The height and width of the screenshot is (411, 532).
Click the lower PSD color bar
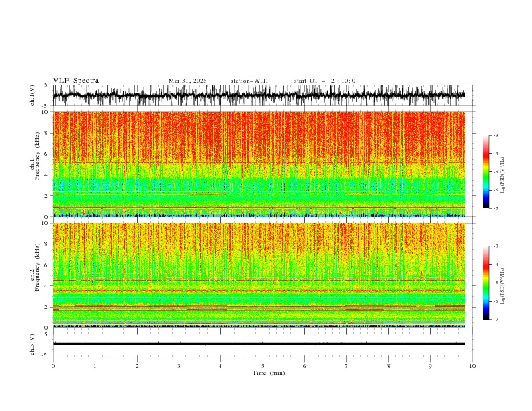coord(486,283)
